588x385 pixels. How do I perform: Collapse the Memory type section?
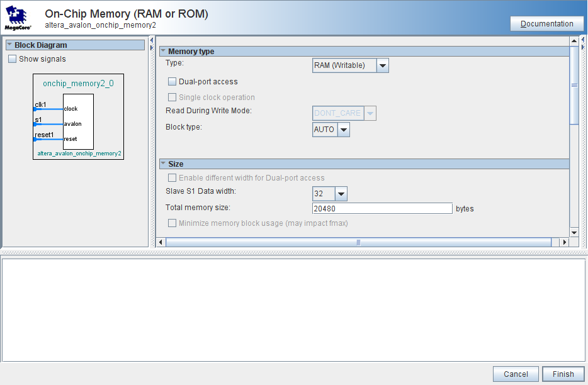click(163, 52)
